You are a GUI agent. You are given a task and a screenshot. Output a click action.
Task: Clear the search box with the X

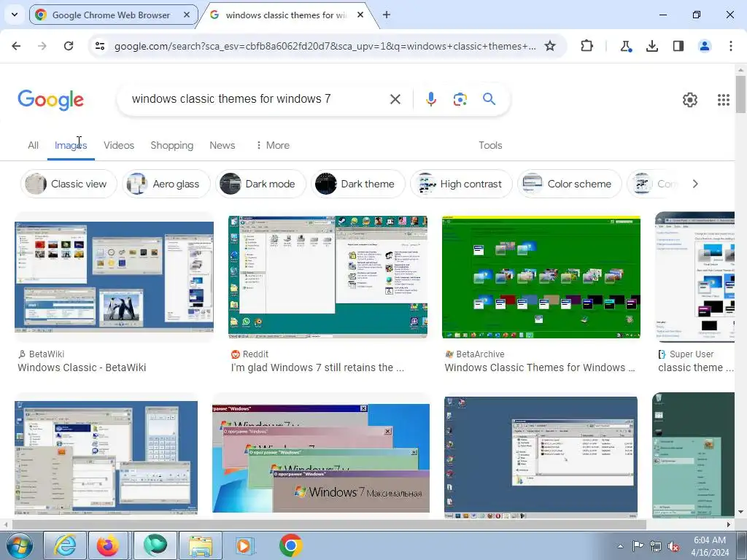click(x=395, y=99)
